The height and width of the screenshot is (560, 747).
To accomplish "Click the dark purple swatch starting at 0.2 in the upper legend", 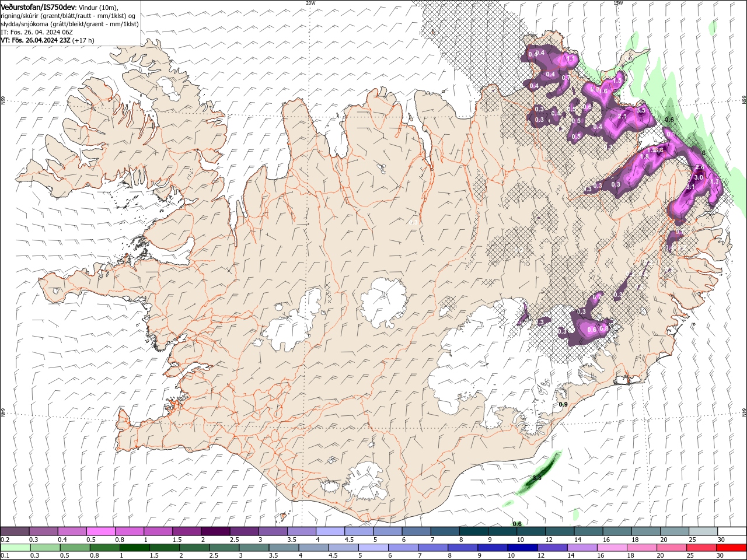I will click(15, 531).
